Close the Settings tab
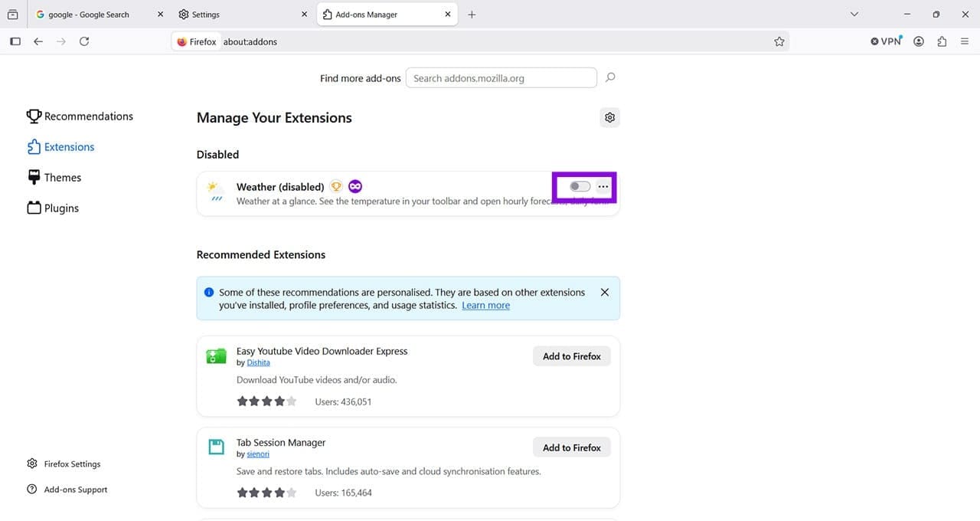 click(x=303, y=15)
